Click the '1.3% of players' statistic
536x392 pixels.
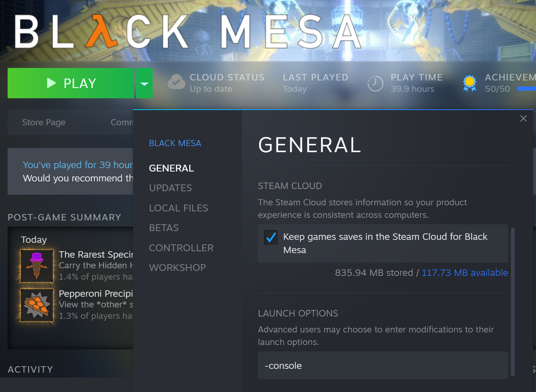coord(96,316)
